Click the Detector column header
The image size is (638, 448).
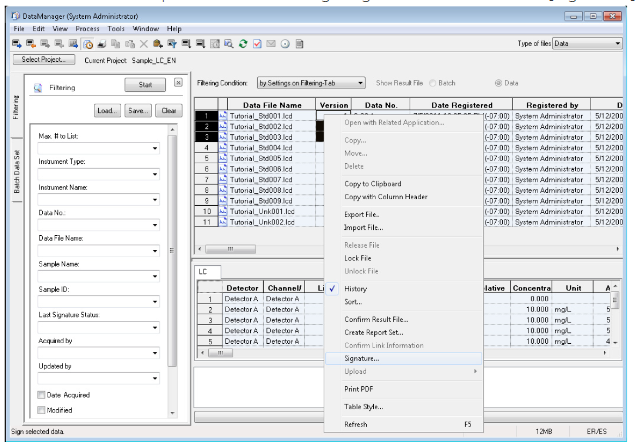pos(243,288)
